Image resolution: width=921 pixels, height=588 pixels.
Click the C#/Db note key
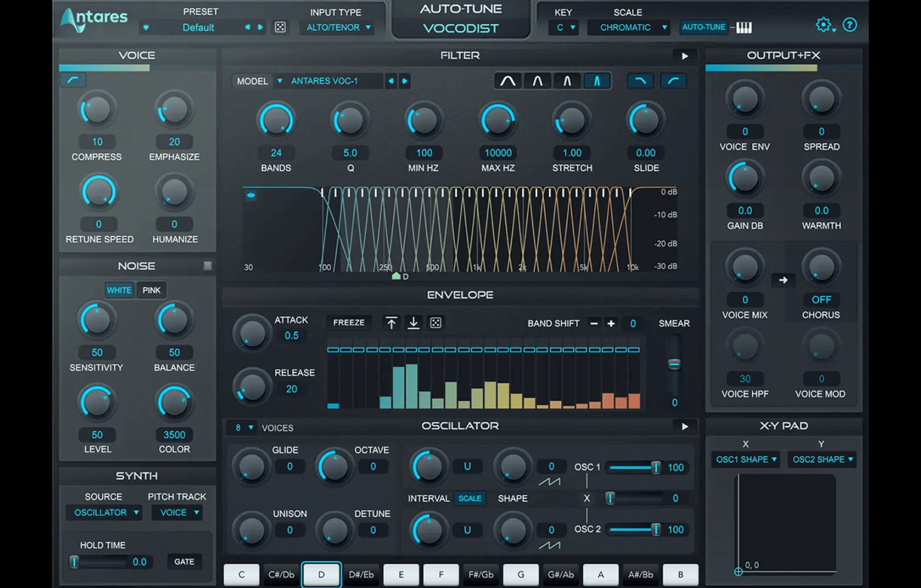pyautogui.click(x=281, y=575)
